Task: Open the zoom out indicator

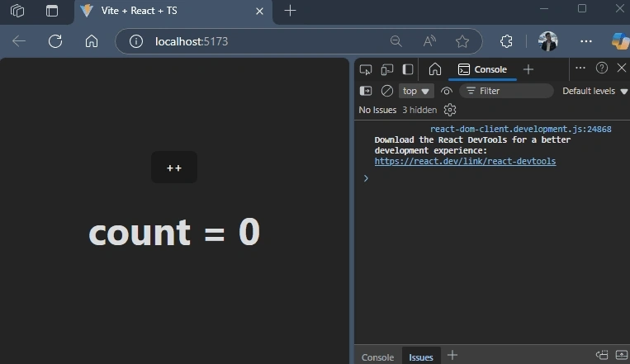Action: click(396, 41)
